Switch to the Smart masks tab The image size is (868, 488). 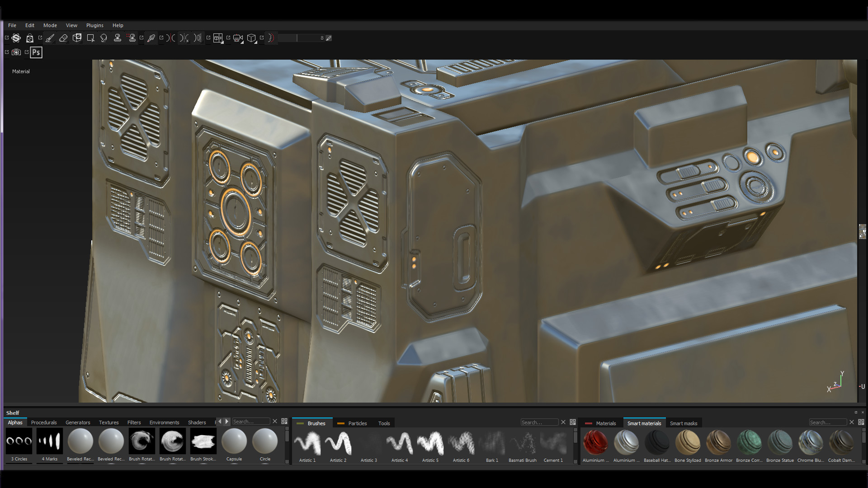point(684,423)
